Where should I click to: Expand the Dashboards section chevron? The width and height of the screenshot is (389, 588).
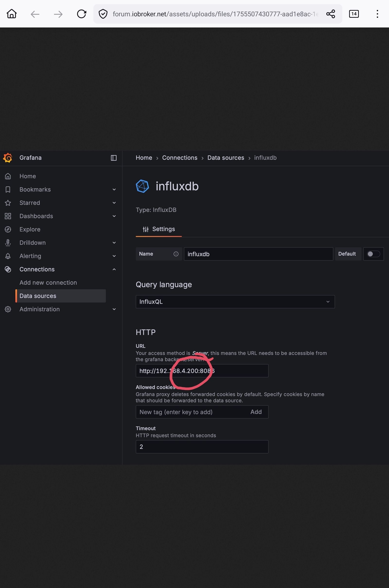[x=114, y=216]
